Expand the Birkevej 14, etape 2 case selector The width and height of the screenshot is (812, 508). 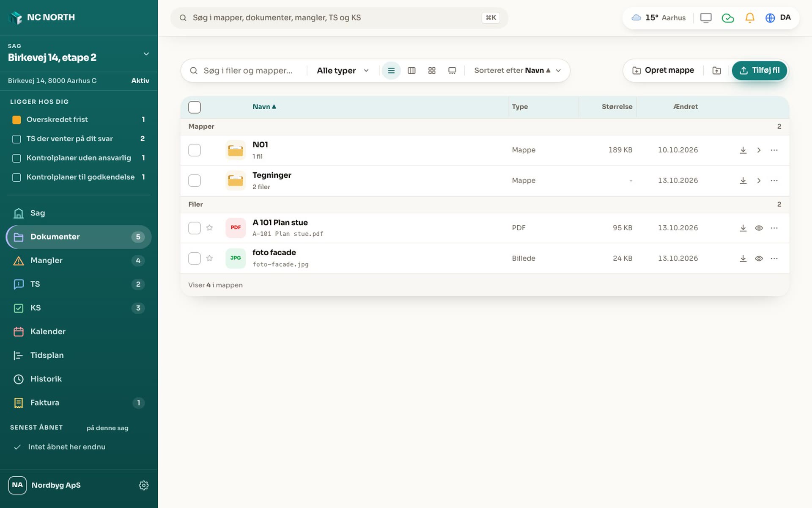pos(79,54)
